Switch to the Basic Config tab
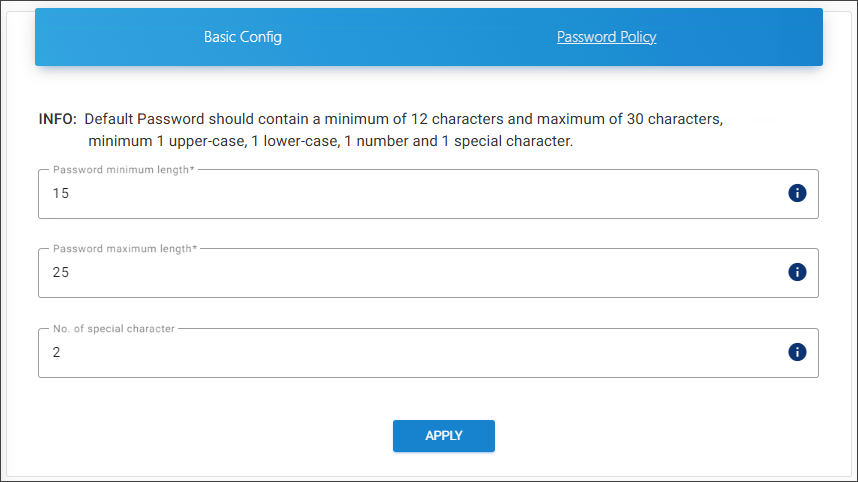This screenshot has width=858, height=482. click(243, 37)
